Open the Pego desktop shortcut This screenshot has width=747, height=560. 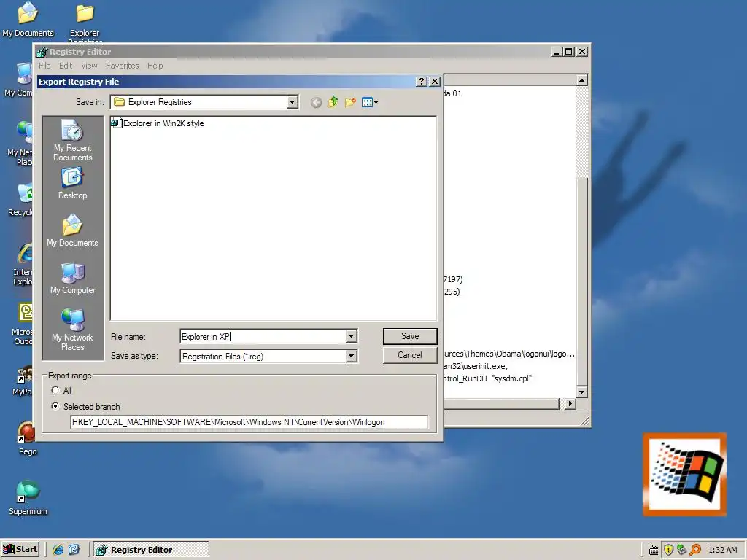27,438
